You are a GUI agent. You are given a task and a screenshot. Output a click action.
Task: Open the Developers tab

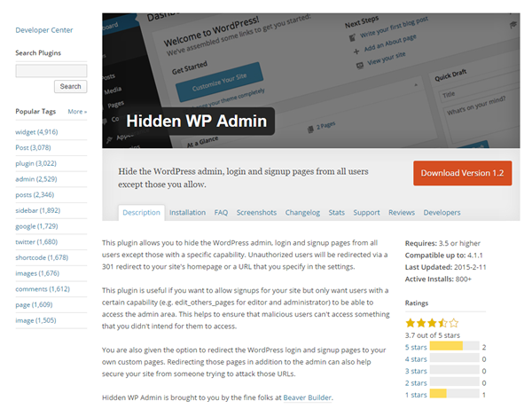point(442,212)
